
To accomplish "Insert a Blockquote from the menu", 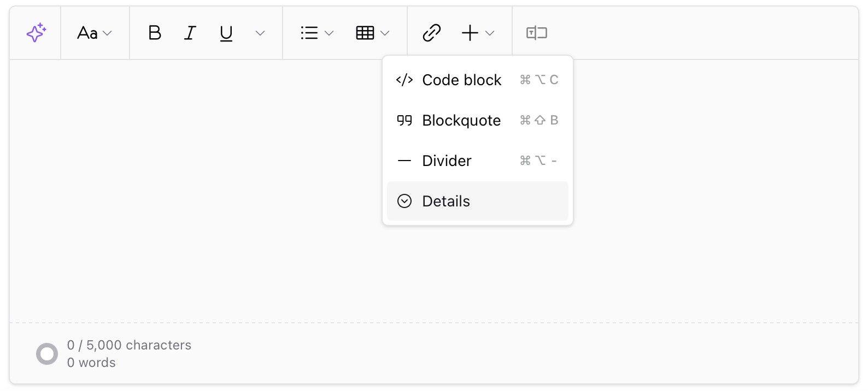I will 461,120.
